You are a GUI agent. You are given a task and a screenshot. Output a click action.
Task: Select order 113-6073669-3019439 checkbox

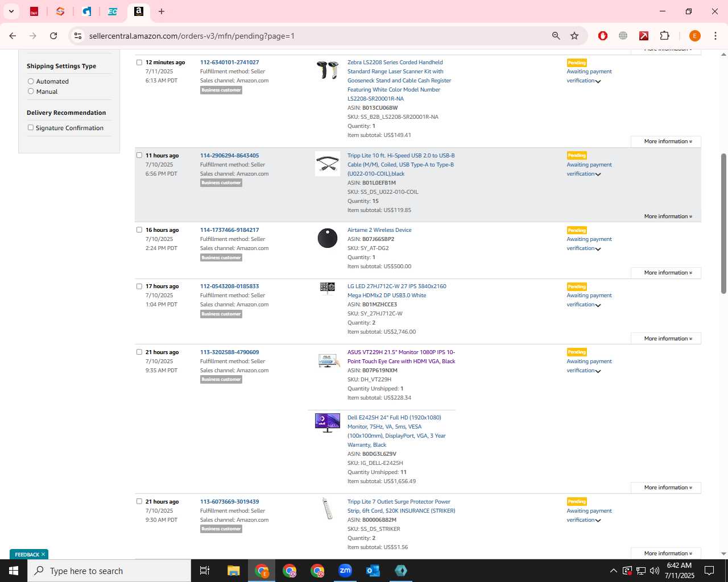[x=139, y=501]
